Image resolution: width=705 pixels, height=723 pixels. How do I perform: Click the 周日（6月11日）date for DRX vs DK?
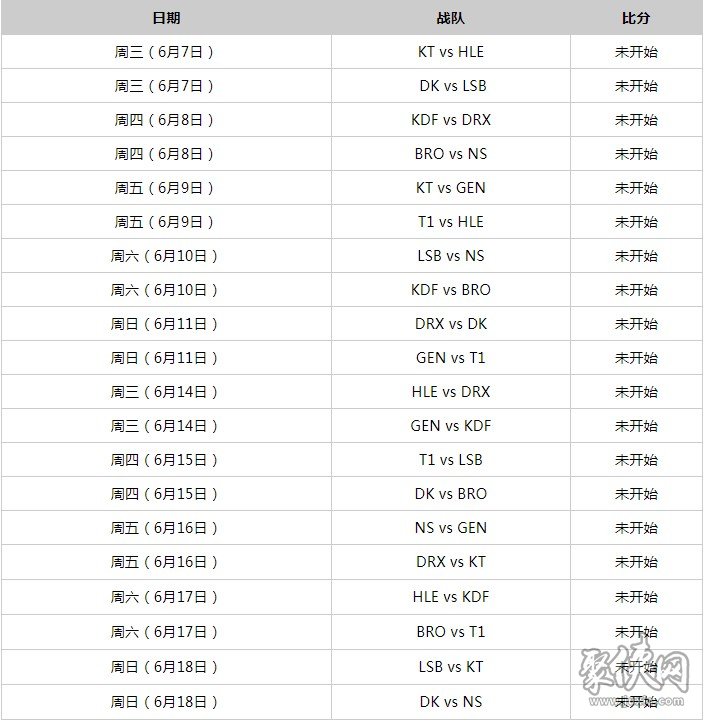pos(164,324)
